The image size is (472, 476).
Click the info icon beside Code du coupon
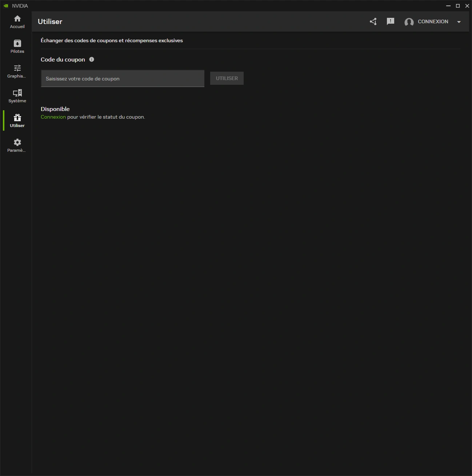(92, 59)
